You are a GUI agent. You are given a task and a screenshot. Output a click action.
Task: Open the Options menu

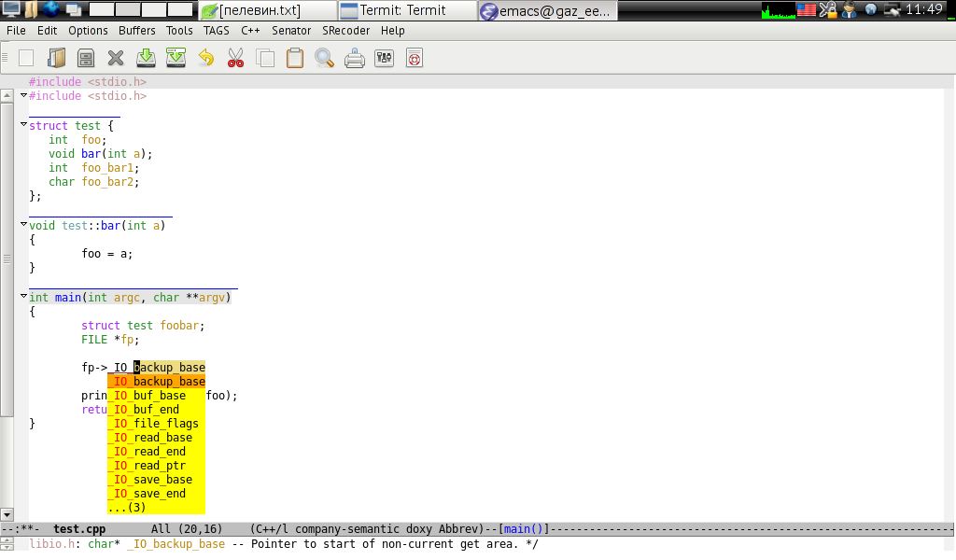(x=88, y=31)
